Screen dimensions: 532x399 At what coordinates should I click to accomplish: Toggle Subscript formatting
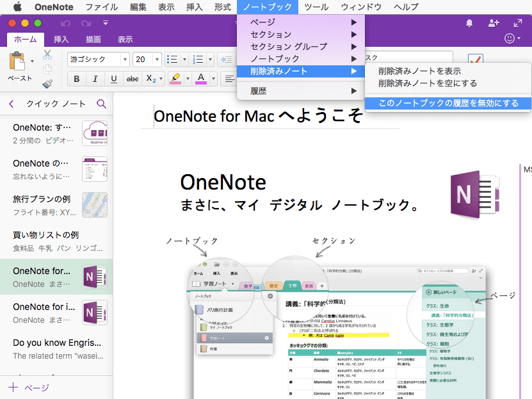click(x=151, y=79)
